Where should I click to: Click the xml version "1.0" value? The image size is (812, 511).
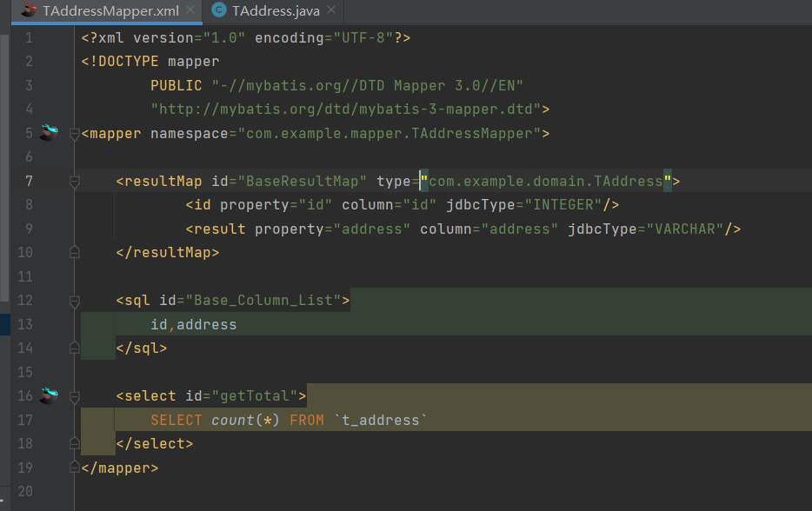224,37
